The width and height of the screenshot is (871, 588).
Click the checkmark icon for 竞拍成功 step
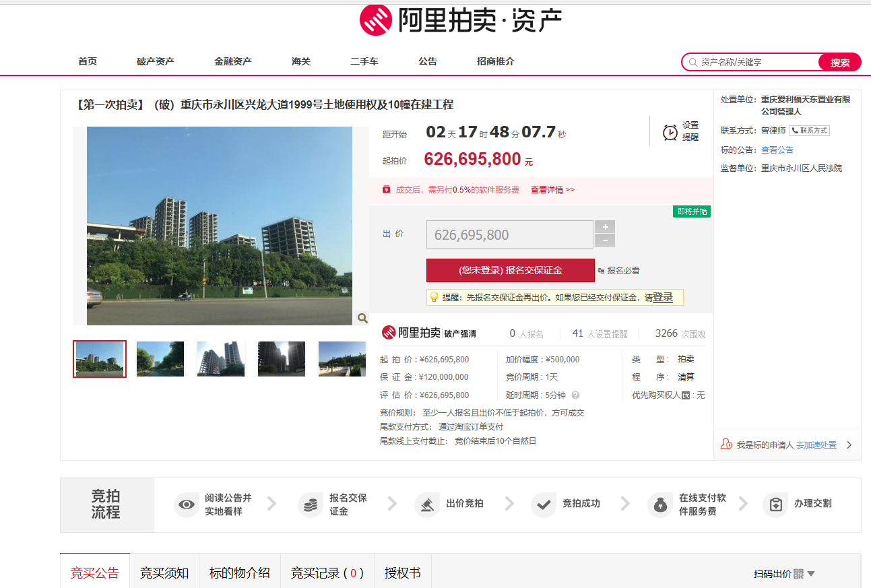pyautogui.click(x=544, y=504)
